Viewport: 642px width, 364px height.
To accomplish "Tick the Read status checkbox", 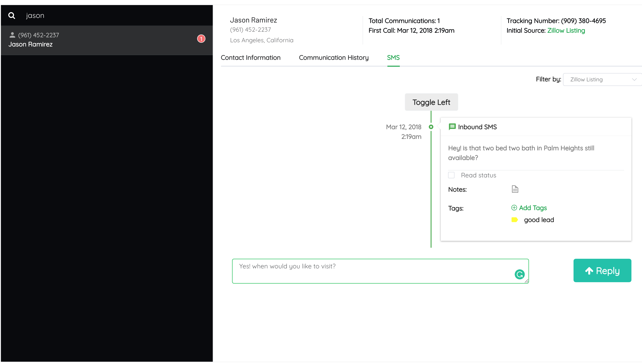I will (x=451, y=175).
